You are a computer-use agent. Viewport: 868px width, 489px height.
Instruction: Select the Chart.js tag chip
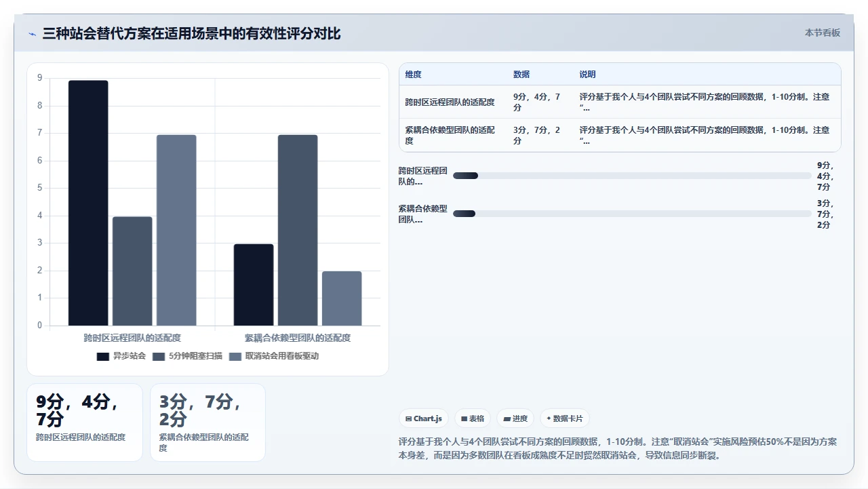pos(424,418)
